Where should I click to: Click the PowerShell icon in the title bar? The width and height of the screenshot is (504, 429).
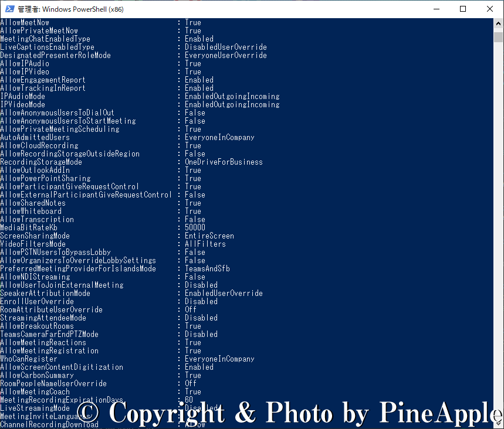tap(9, 9)
